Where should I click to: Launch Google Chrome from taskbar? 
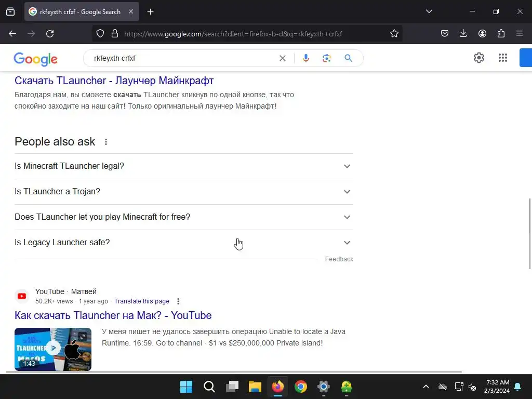301,387
